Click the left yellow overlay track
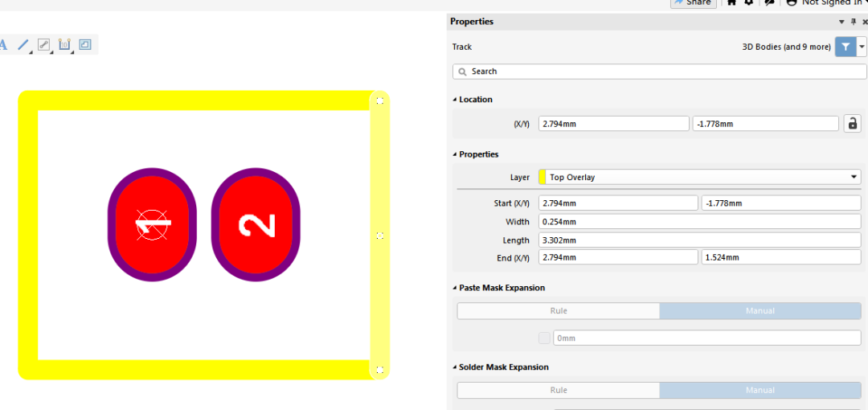This screenshot has width=868, height=410. 27,235
